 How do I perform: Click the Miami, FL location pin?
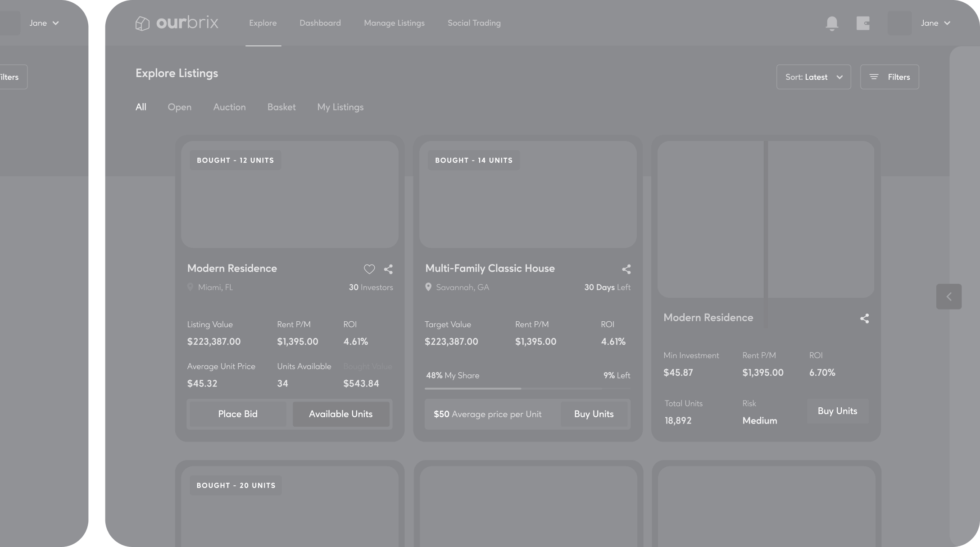pos(190,287)
